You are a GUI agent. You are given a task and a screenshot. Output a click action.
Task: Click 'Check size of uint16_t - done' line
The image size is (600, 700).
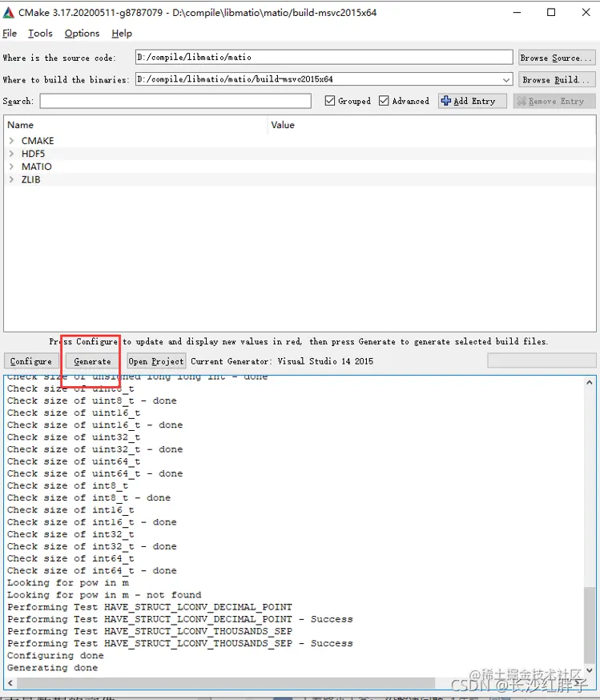click(95, 424)
